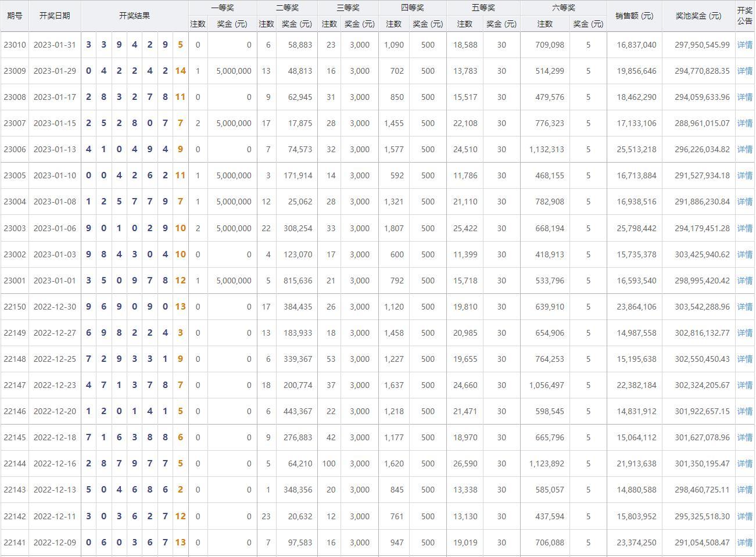The height and width of the screenshot is (557, 756).
Task: Open 详情 link for draw 22150
Action: (x=744, y=307)
